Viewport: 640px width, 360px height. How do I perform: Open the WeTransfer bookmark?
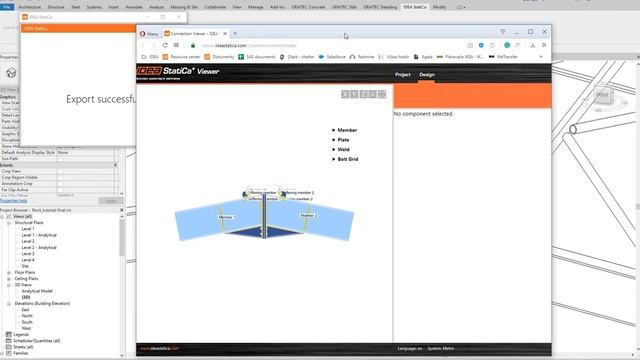coord(503,57)
